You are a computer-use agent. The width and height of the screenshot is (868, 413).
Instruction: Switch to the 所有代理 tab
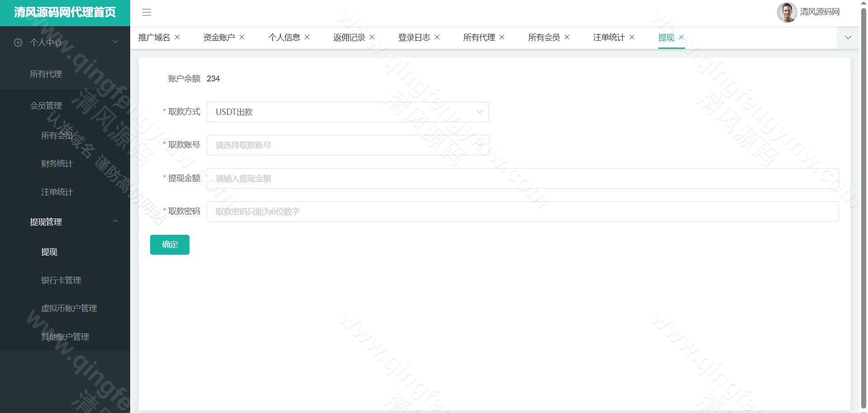479,38
